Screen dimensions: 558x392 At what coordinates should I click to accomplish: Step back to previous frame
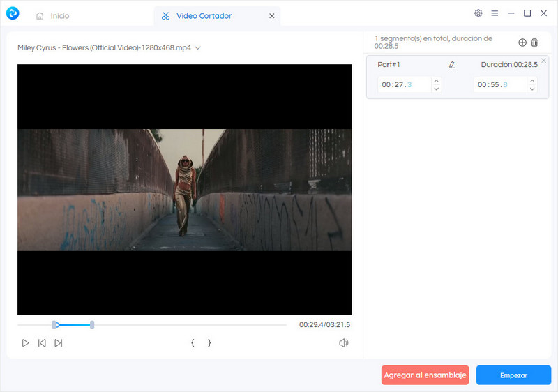click(42, 343)
